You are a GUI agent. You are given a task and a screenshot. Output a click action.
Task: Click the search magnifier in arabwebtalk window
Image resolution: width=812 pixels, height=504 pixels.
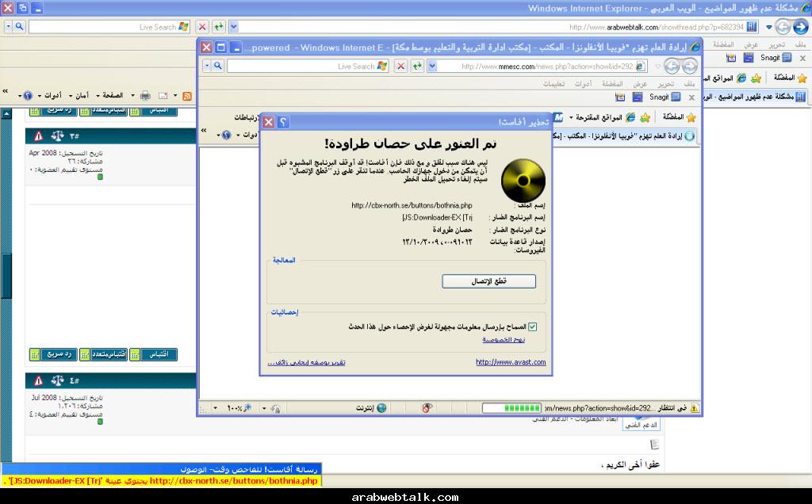19,26
